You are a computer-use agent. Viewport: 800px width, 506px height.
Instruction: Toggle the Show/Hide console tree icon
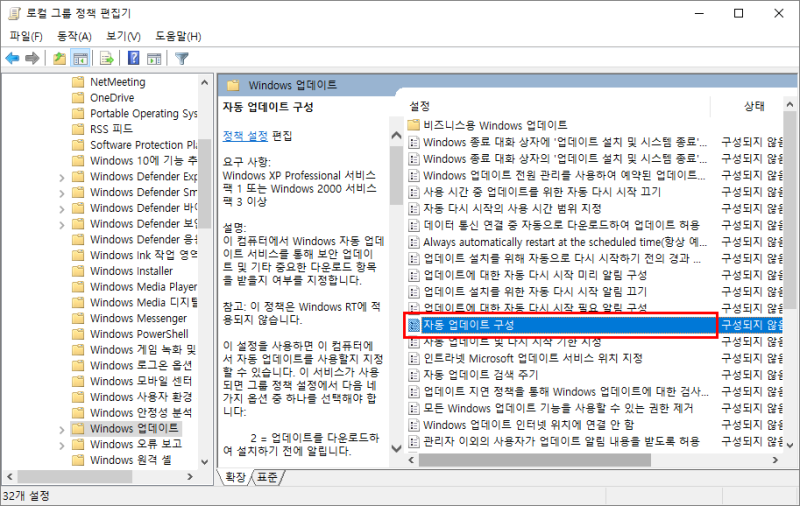point(81,59)
